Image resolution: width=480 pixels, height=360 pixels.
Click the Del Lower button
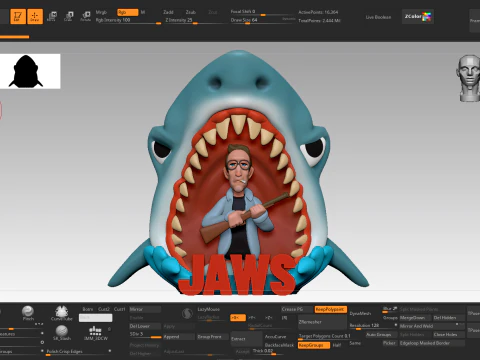pos(145,326)
